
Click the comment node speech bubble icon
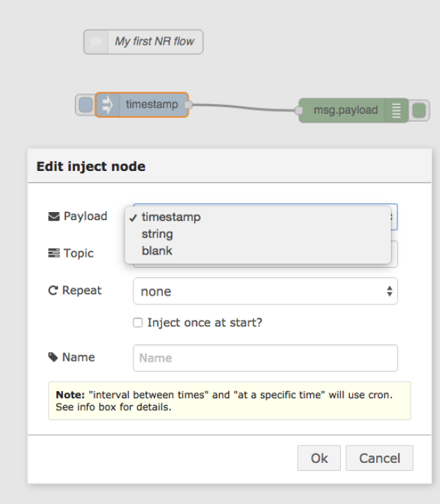[95, 42]
